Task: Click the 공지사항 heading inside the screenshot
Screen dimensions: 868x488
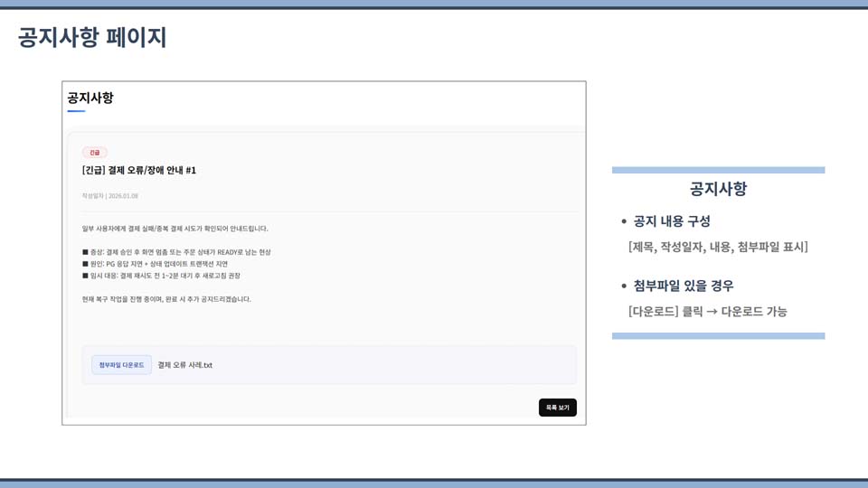Action: [x=90, y=98]
